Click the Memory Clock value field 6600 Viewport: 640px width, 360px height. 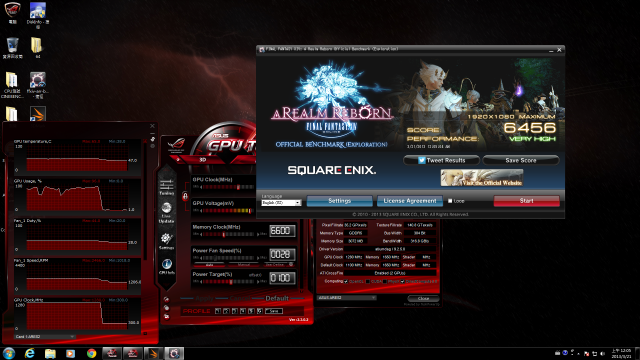[x=282, y=231]
